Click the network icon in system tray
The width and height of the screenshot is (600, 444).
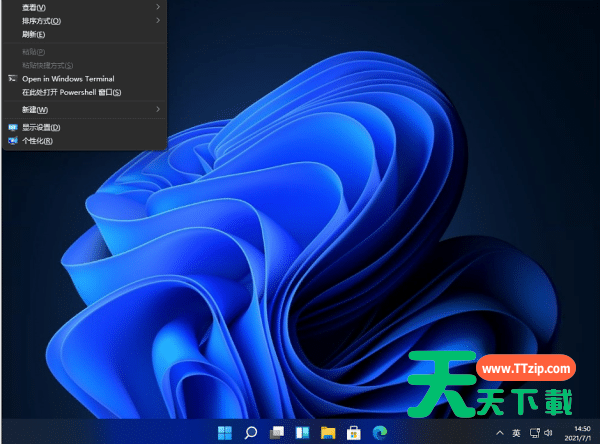coord(534,433)
